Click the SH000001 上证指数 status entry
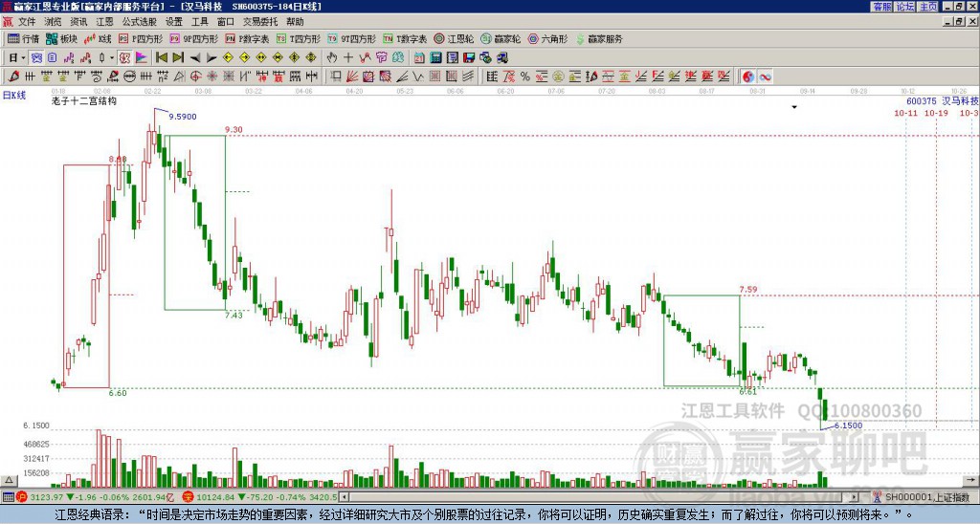980x524 pixels. pos(928,497)
